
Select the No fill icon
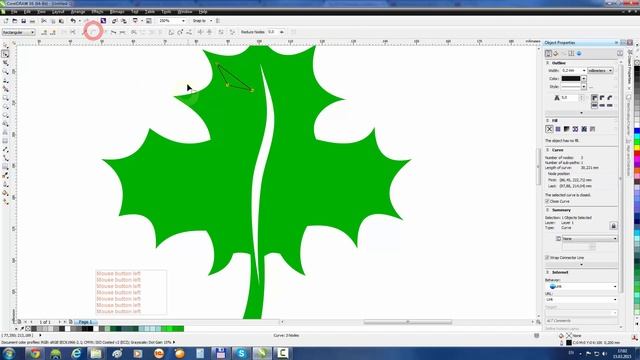[x=549, y=129]
